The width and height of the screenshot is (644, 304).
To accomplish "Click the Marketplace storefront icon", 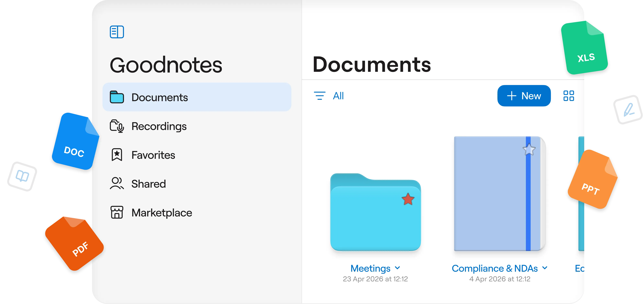I will (x=117, y=212).
